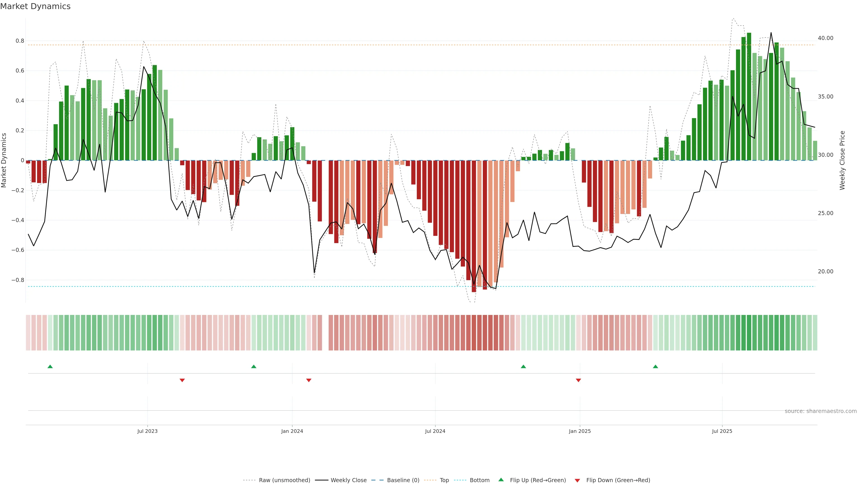Viewport: 868px width, 488px height.
Task: Click the Weekly Close Price axis title
Action: click(x=842, y=160)
